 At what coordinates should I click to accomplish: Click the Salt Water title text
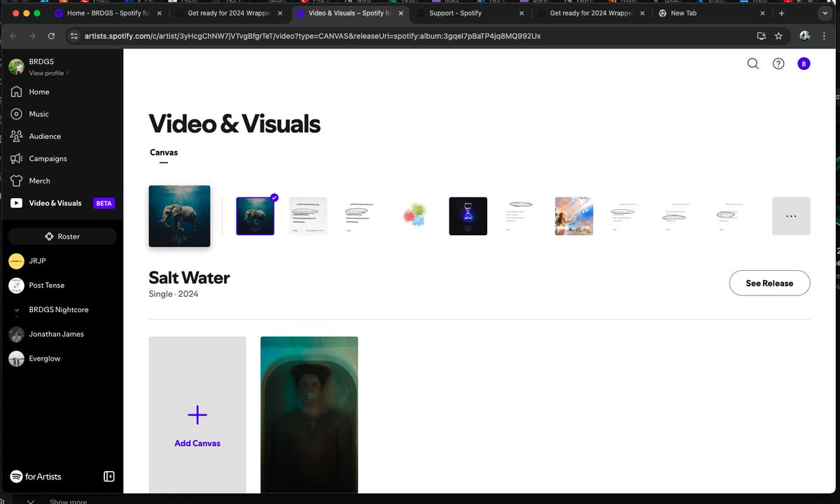[190, 278]
